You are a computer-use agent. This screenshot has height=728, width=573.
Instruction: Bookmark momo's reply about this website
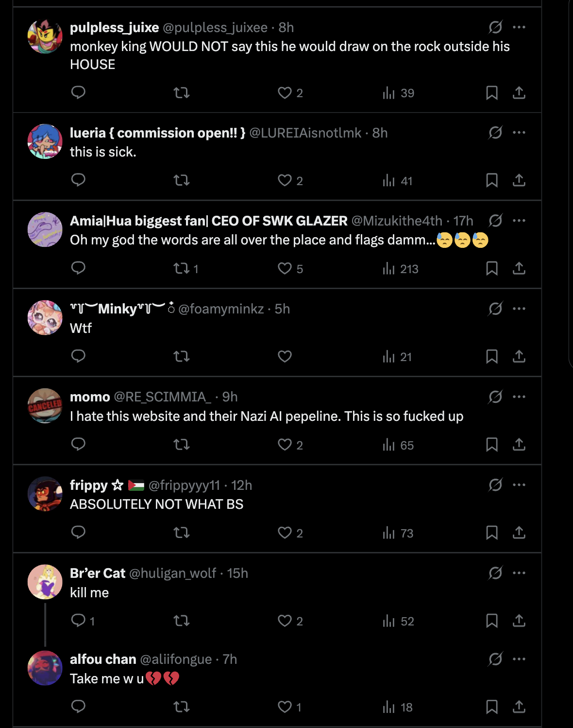point(492,445)
